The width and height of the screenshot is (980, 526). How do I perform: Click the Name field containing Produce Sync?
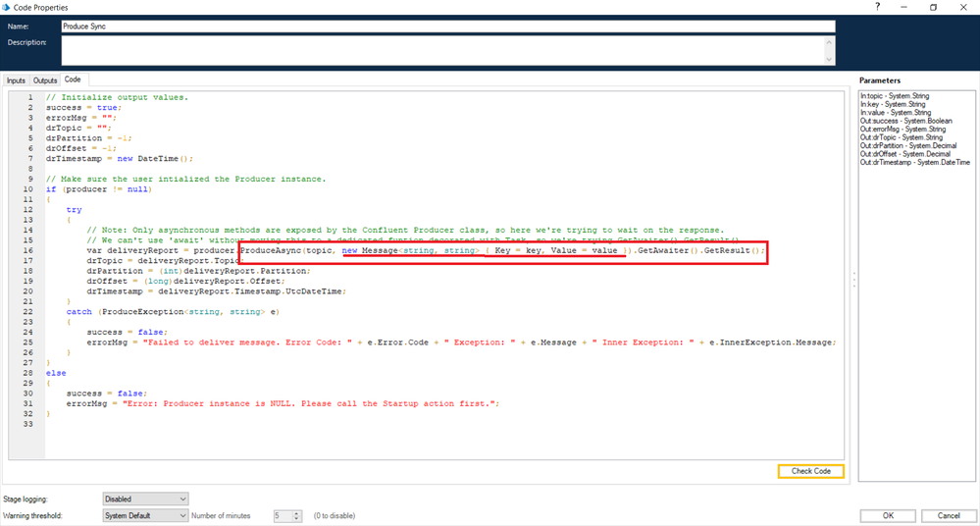pyautogui.click(x=448, y=26)
